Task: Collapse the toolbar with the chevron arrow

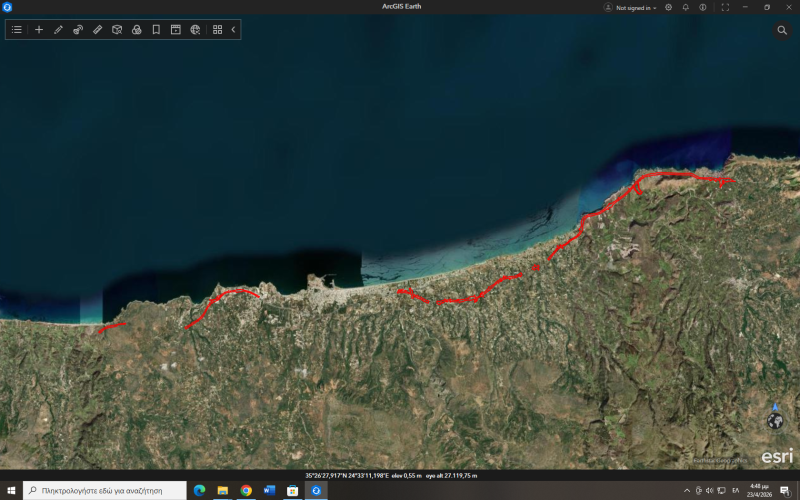Action: click(x=233, y=30)
